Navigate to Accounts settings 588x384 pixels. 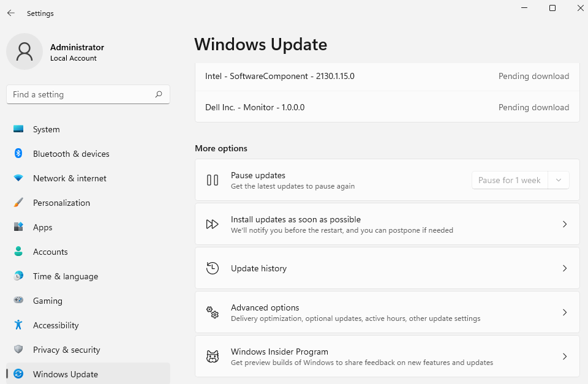tap(88, 251)
